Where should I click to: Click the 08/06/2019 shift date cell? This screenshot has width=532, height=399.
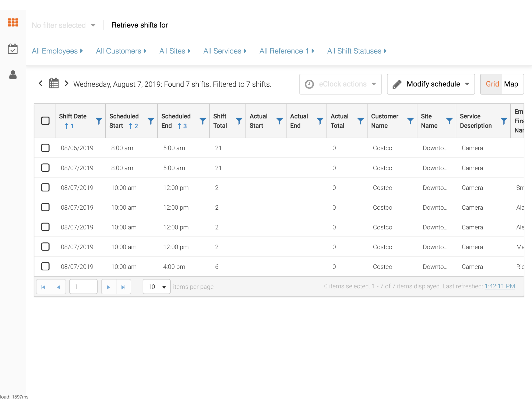tap(77, 148)
